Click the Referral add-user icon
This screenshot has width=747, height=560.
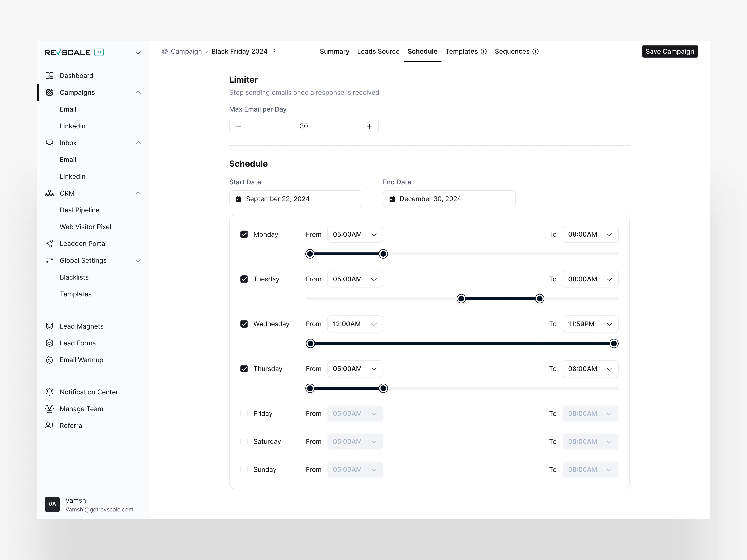coord(50,426)
